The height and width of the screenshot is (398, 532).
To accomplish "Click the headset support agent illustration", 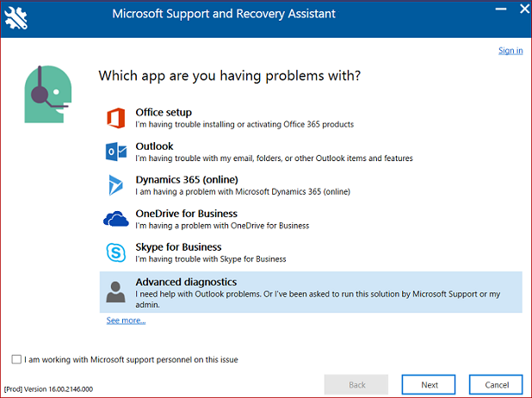I will coord(48,94).
